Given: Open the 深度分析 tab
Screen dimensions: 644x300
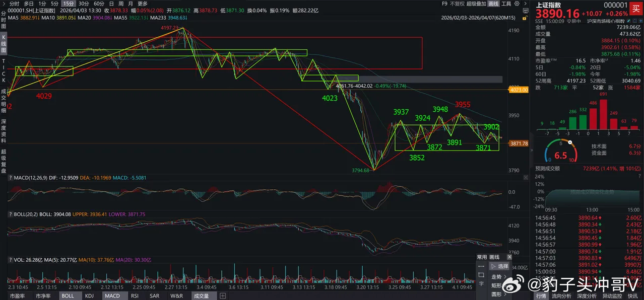Looking at the screenshot, I should [587, 296].
